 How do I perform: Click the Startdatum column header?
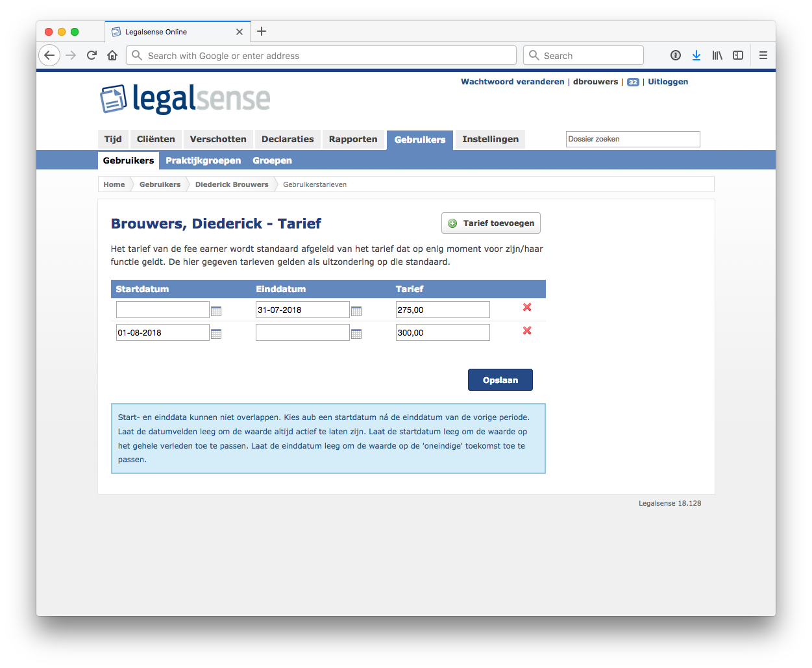tap(142, 289)
